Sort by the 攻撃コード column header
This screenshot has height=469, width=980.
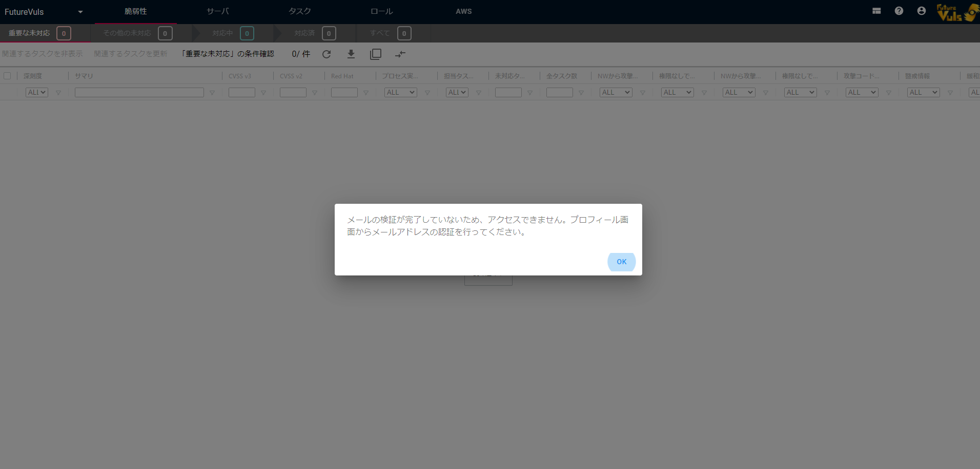pyautogui.click(x=862, y=76)
